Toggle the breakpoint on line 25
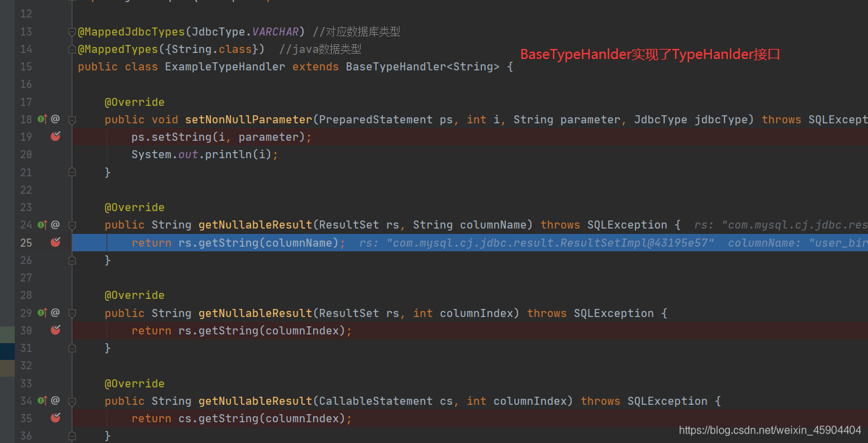 pyautogui.click(x=56, y=242)
